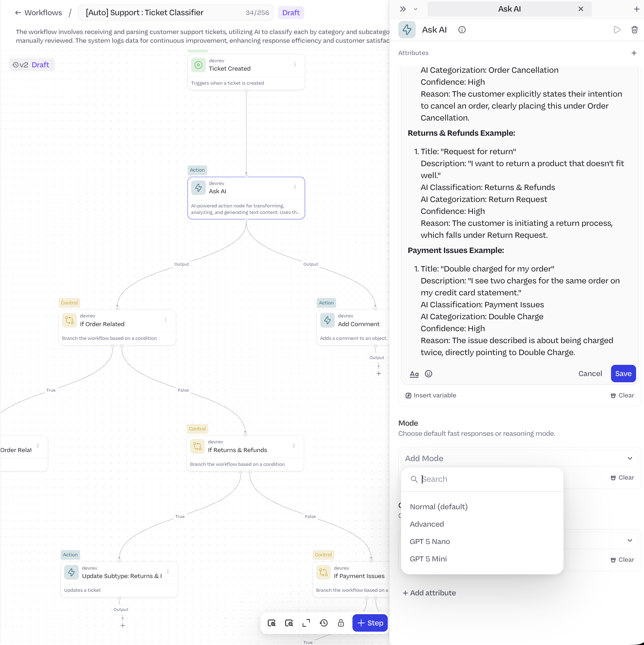
Task: Expand the dropdown below the Mode section
Action: click(x=630, y=540)
